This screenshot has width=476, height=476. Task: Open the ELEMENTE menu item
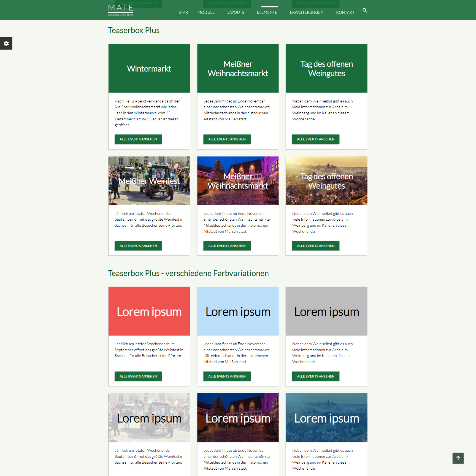click(x=267, y=12)
